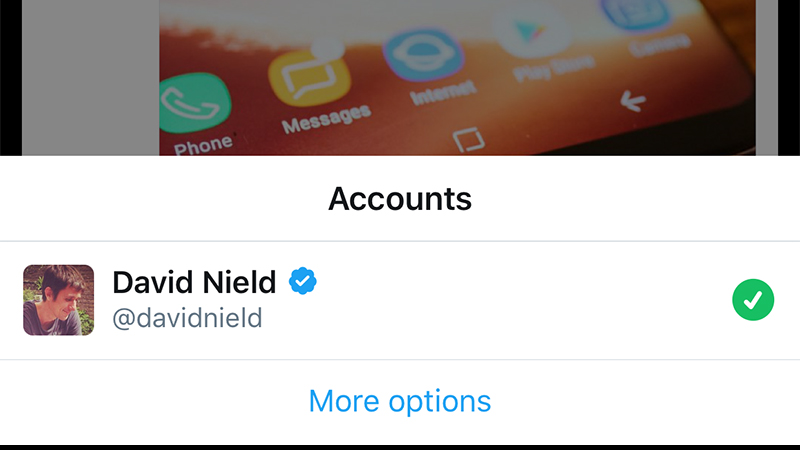
Task: Click the dimmed gray strip right of the photo
Action: click(x=766, y=78)
